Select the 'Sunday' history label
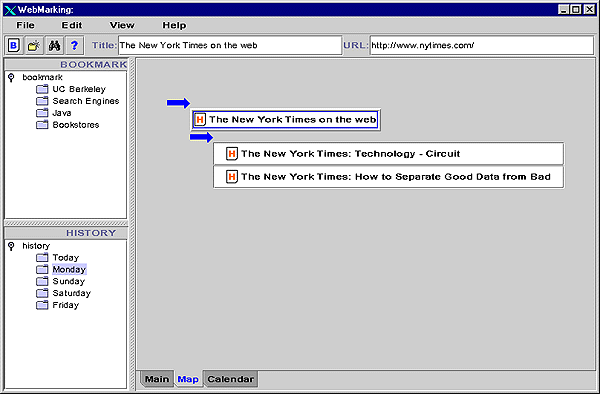This screenshot has width=600, height=394. coord(68,281)
